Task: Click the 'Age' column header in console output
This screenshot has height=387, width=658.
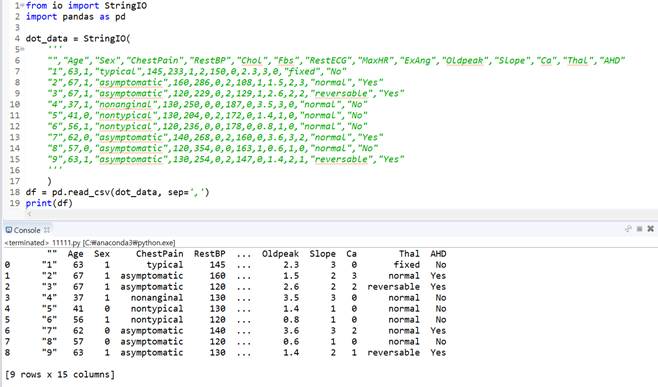Action: click(x=76, y=254)
